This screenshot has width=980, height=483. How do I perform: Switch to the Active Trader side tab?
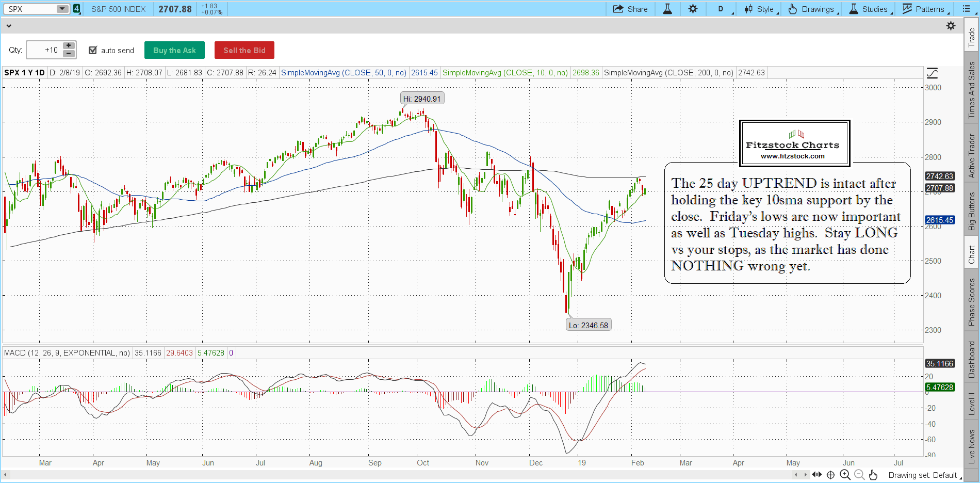(972, 156)
